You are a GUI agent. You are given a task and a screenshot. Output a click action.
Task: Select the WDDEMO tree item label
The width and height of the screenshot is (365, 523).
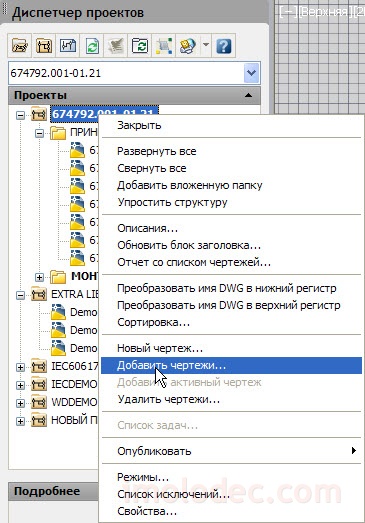[x=74, y=402]
